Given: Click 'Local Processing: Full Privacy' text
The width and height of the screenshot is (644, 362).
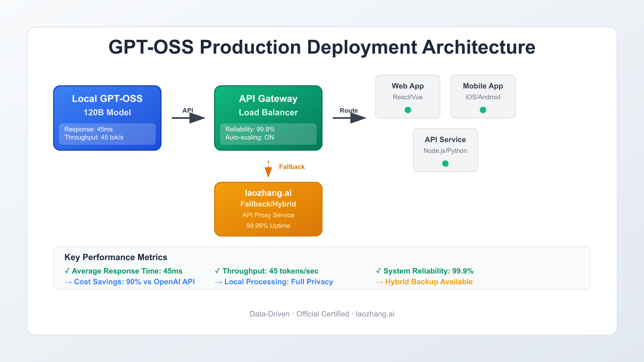Looking at the screenshot, I should (274, 282).
